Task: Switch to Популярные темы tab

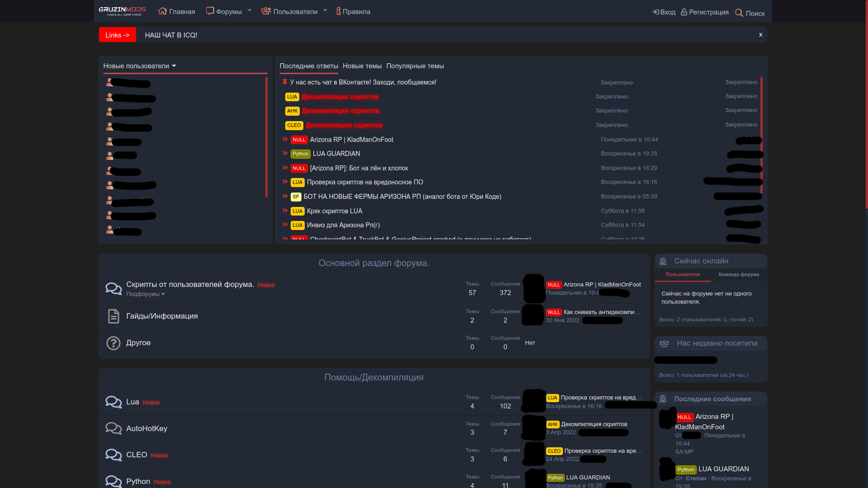Action: pyautogui.click(x=415, y=66)
